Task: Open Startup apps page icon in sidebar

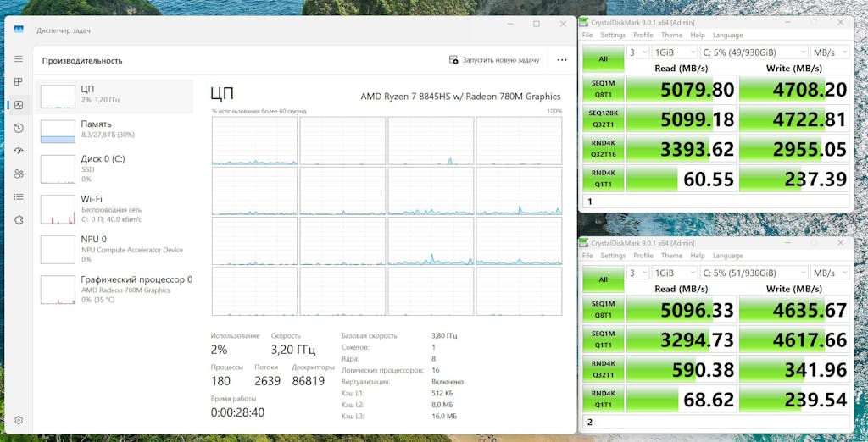Action: point(19,151)
